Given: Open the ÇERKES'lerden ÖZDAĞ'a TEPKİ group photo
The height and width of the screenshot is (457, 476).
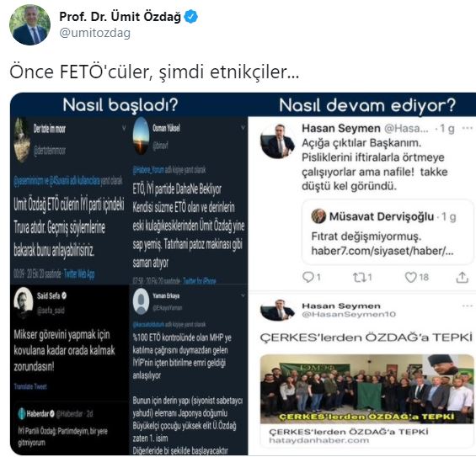Looking at the screenshot, I should (366, 389).
